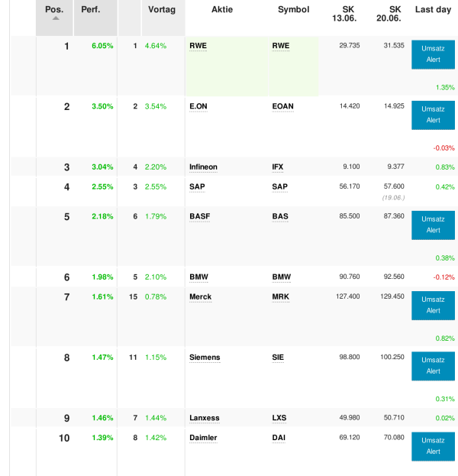This screenshot has width=458, height=476.
Task: Click the Umsatz Alert button for RWE
Action: (x=433, y=54)
